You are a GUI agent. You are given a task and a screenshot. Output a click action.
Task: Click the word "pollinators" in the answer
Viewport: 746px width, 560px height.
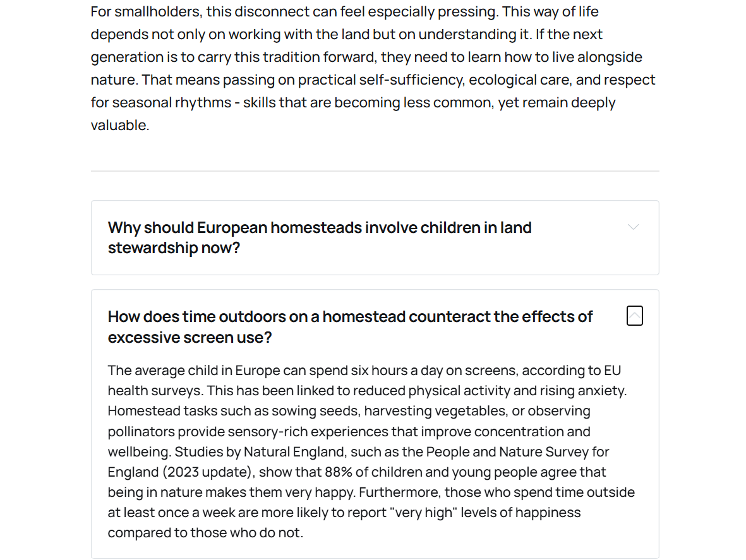(141, 432)
